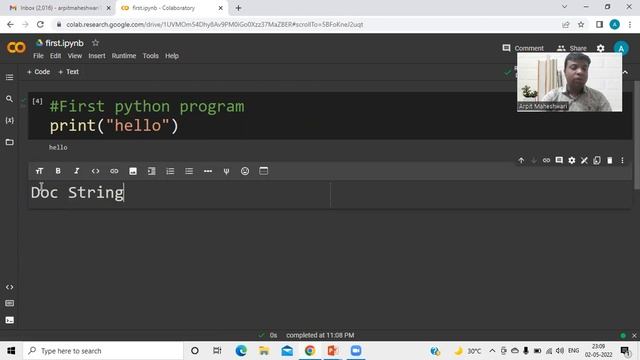Open the table of contents sidebar icon

coord(9,77)
